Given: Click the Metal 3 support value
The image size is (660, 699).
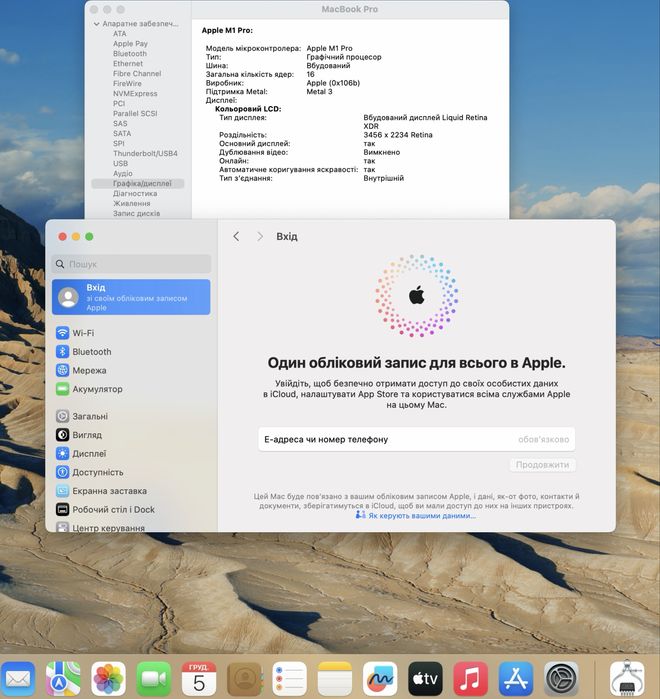Looking at the screenshot, I should [319, 91].
